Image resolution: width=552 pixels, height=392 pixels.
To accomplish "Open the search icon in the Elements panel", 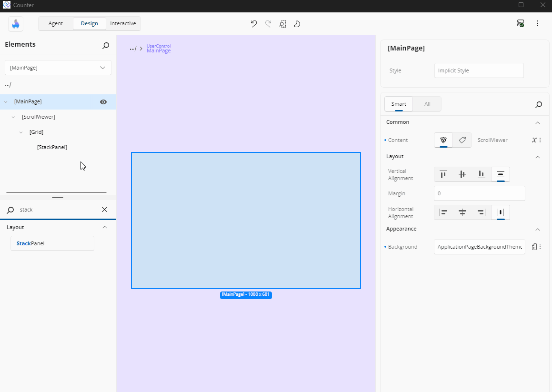I will point(105,46).
